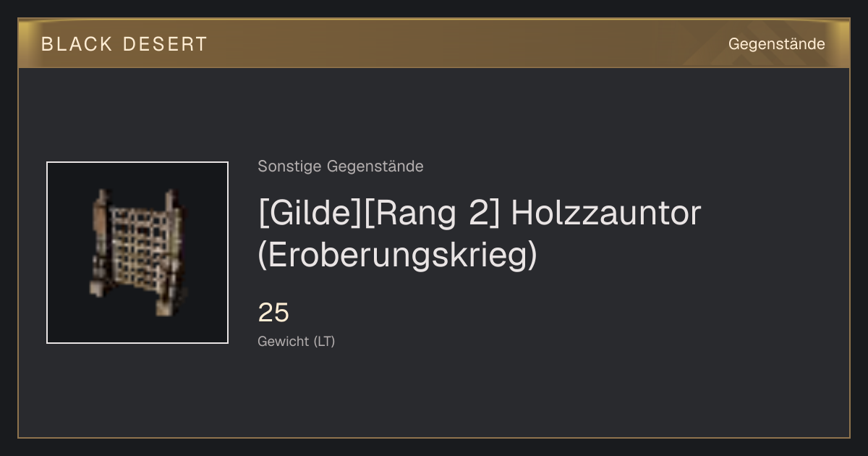Click the BLACK DESERT logo text
Viewport: 868px width, 456px height.
point(124,44)
